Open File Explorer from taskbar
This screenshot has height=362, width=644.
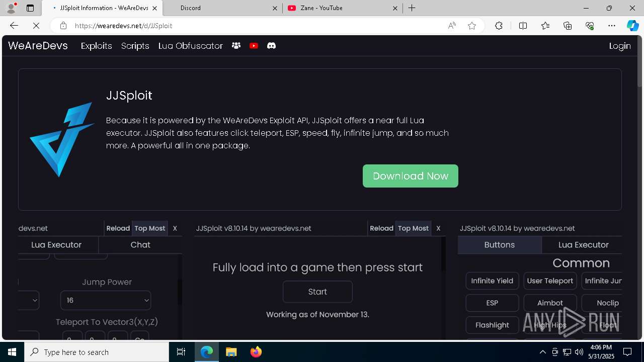click(x=231, y=352)
